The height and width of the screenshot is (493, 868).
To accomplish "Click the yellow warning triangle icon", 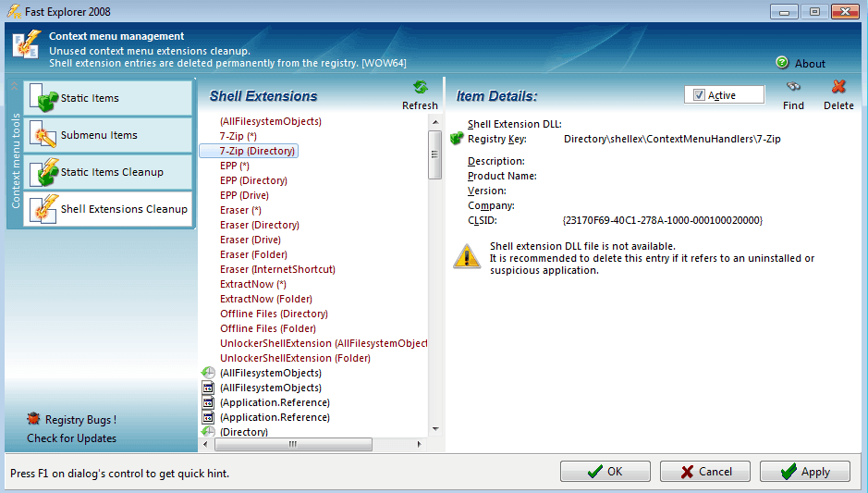I will (x=467, y=257).
